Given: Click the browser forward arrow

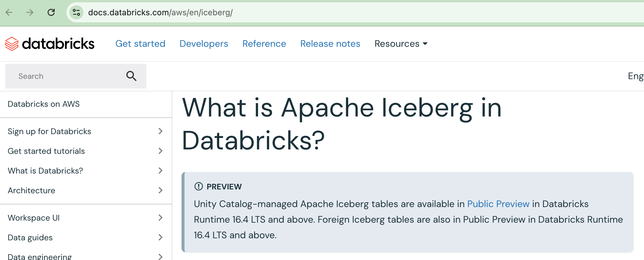Looking at the screenshot, I should pyautogui.click(x=30, y=12).
